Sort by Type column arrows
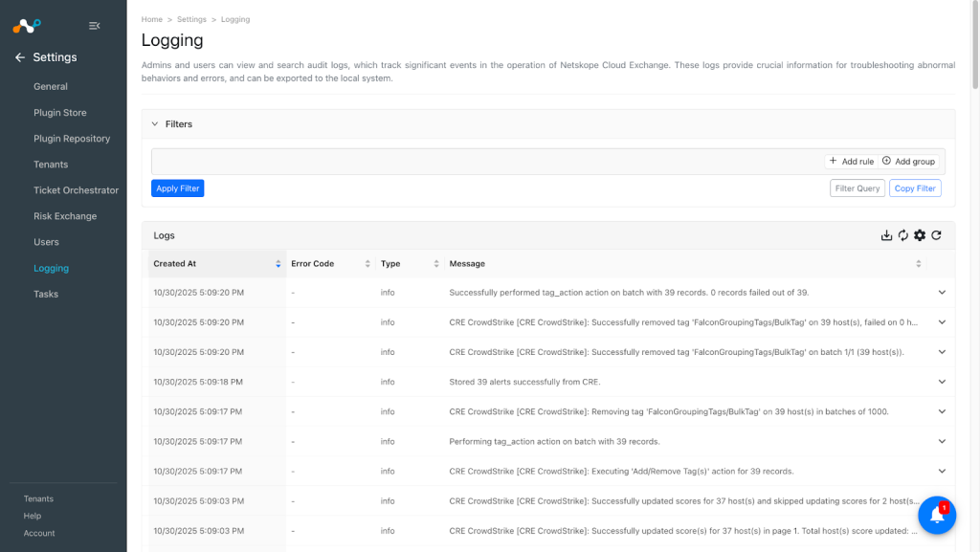 coord(436,264)
